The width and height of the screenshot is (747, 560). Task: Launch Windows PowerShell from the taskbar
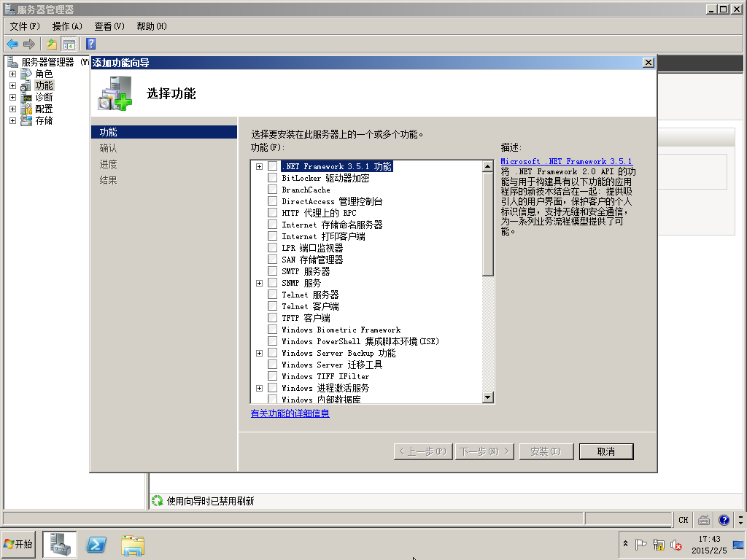(x=96, y=545)
